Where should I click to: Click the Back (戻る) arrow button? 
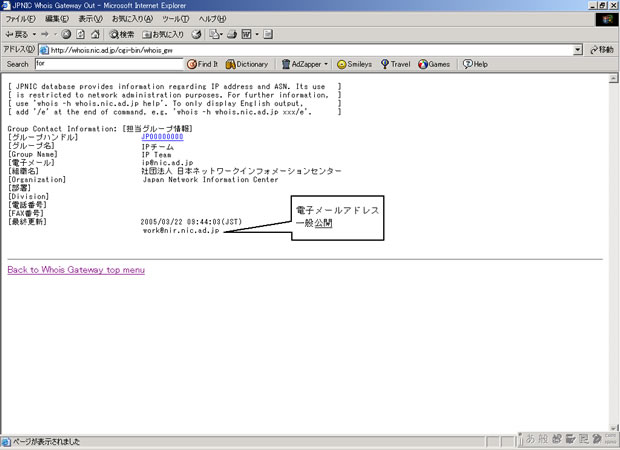pyautogui.click(x=16, y=34)
